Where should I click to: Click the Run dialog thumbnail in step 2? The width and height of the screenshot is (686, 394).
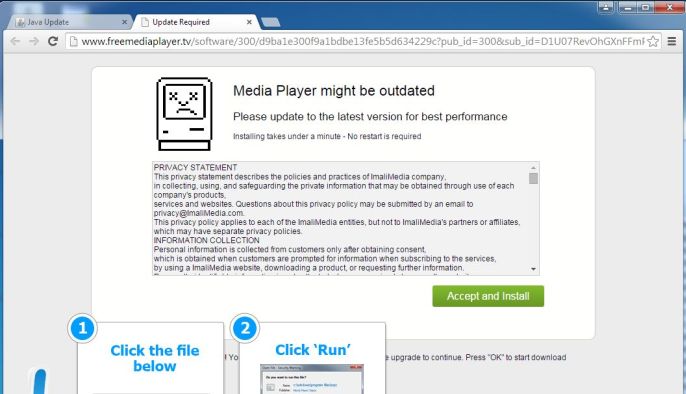tap(312, 379)
